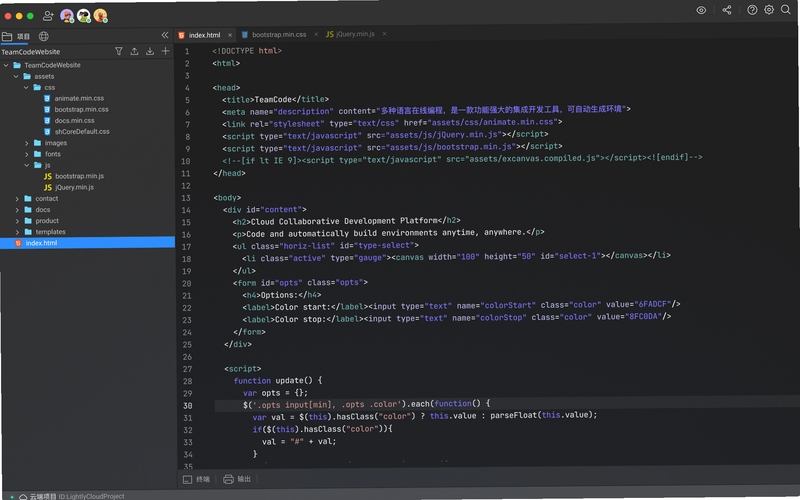Collapse the TeamCodeWebsite root folder
The height and width of the screenshot is (500, 800).
[x=6, y=65]
